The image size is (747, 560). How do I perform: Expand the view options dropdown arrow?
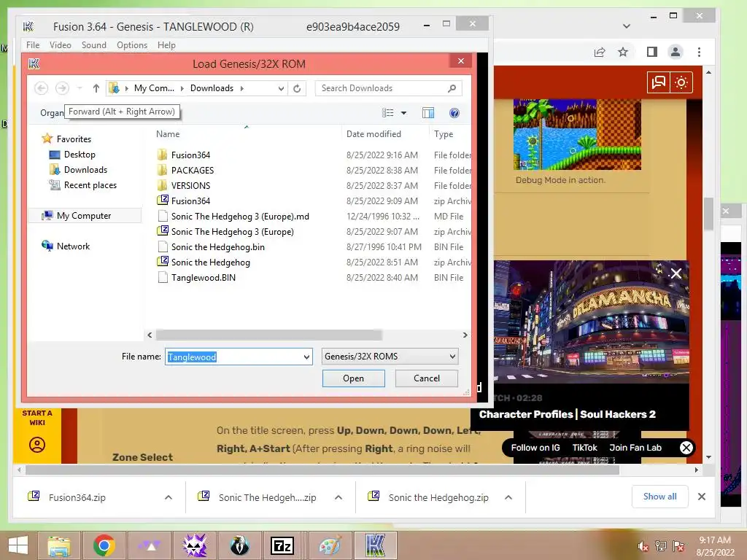403,113
